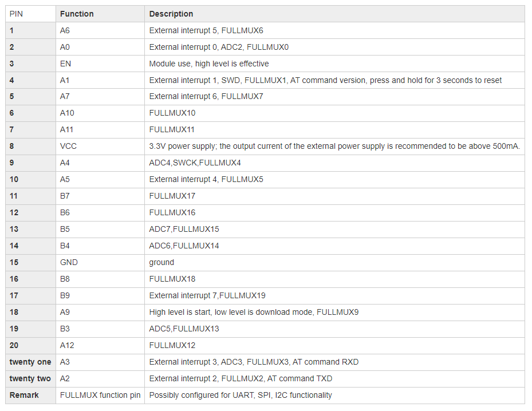Click the 3.3V power supply description
Screen dimensions: 532x411
pyautogui.click(x=334, y=146)
